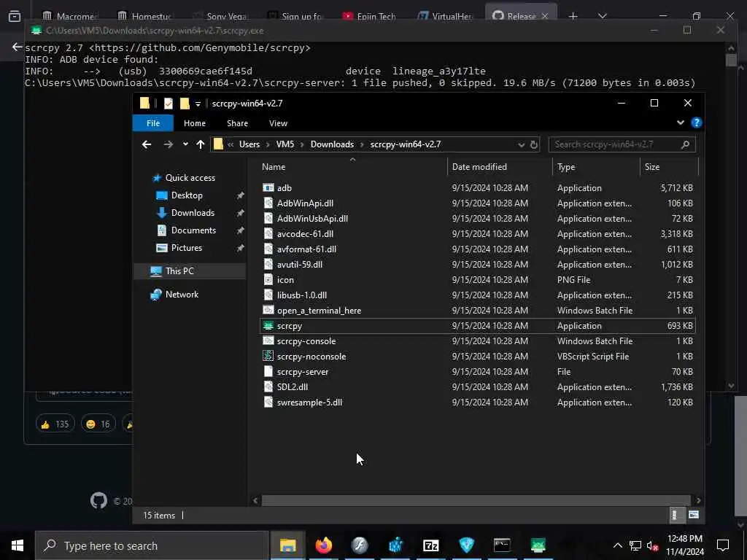The width and height of the screenshot is (747, 560).
Task: Select the open_a_terminal_here batch file icon
Action: pyautogui.click(x=268, y=310)
